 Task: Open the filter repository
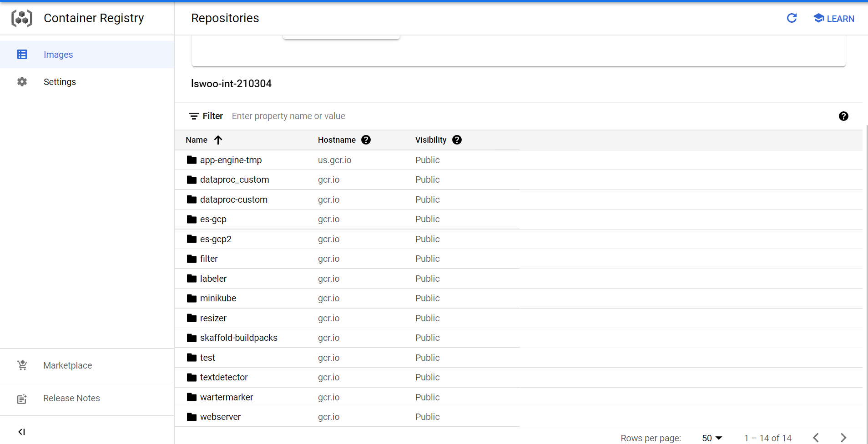[x=209, y=259]
